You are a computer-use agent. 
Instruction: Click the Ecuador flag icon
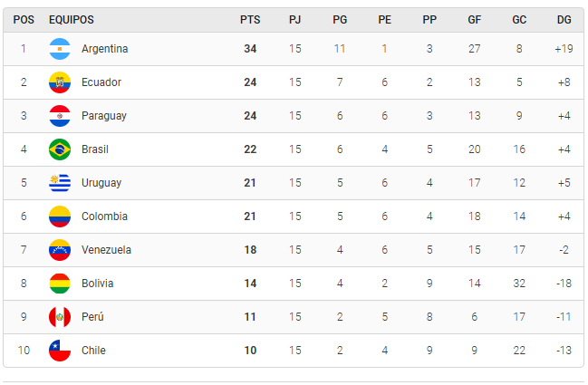pyautogui.click(x=60, y=82)
